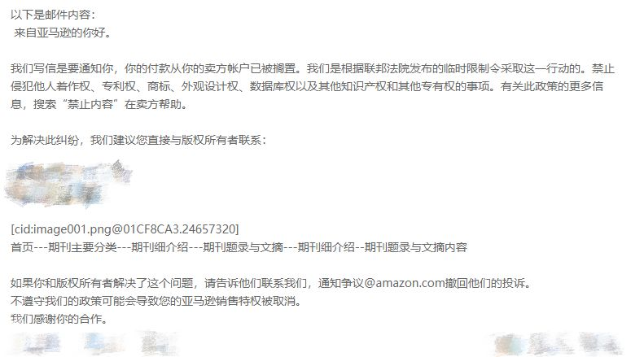Click the quoted phrase “禁止内容”

click(90, 104)
